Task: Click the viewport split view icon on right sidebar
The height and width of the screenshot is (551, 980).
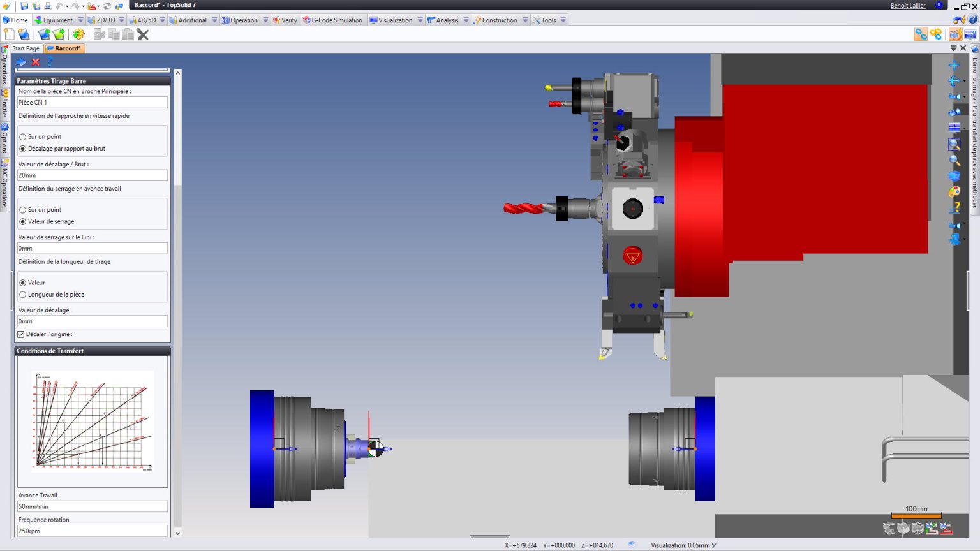Action: (x=954, y=126)
